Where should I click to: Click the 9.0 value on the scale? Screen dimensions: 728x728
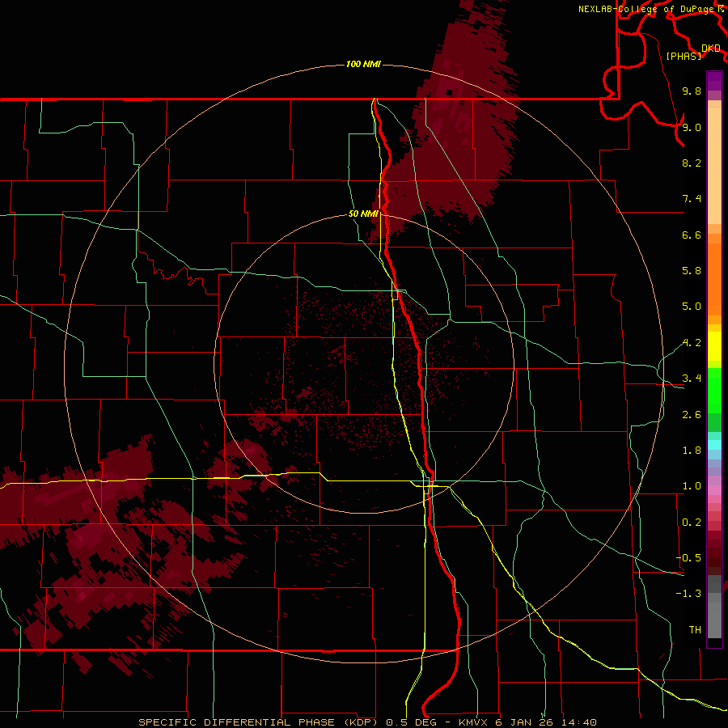(692, 127)
